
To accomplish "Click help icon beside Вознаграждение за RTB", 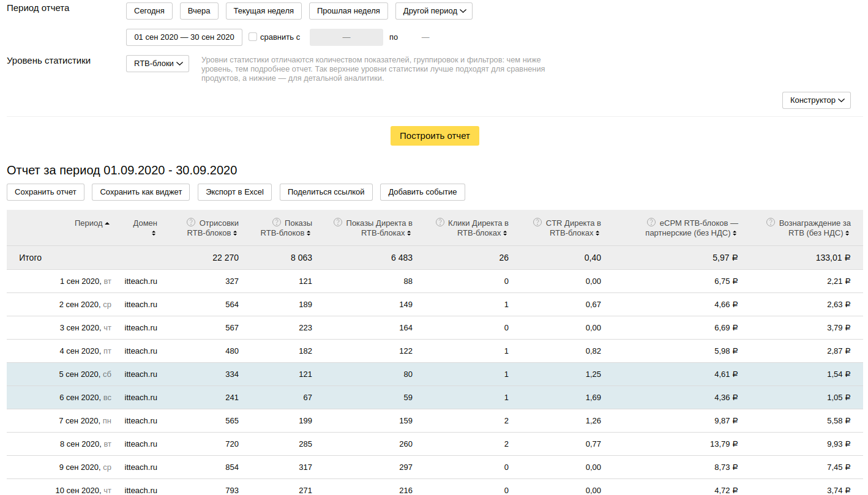I will (771, 223).
